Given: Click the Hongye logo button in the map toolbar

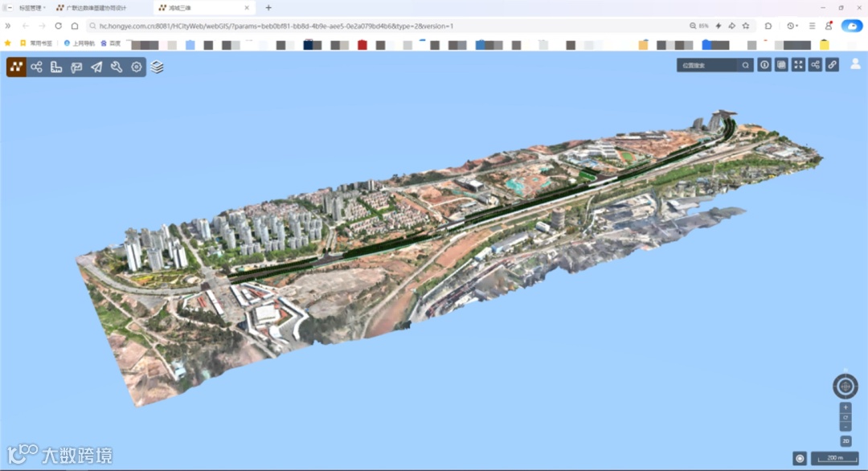Looking at the screenshot, I should (16, 67).
